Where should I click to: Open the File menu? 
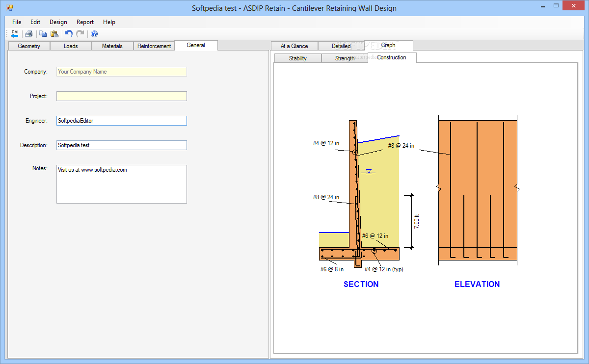point(17,22)
